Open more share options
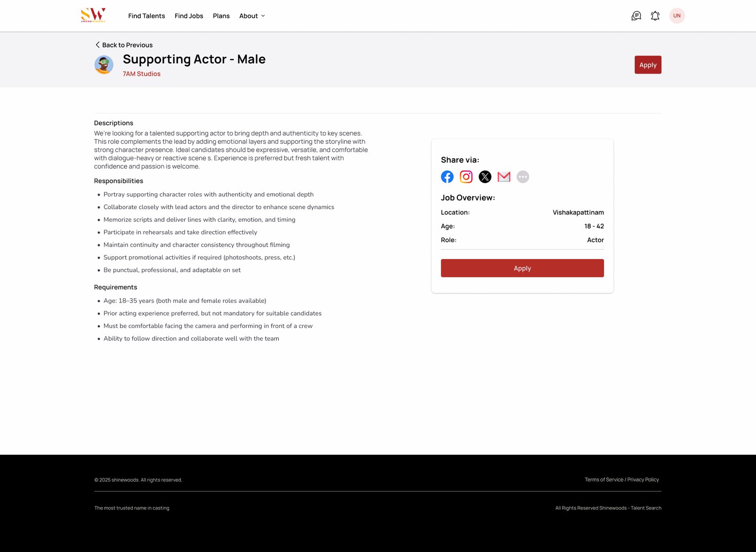The width and height of the screenshot is (756, 552). pyautogui.click(x=523, y=177)
